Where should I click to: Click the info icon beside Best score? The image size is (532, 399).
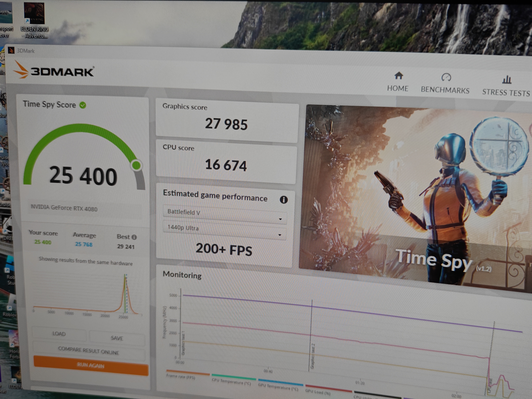(134, 237)
